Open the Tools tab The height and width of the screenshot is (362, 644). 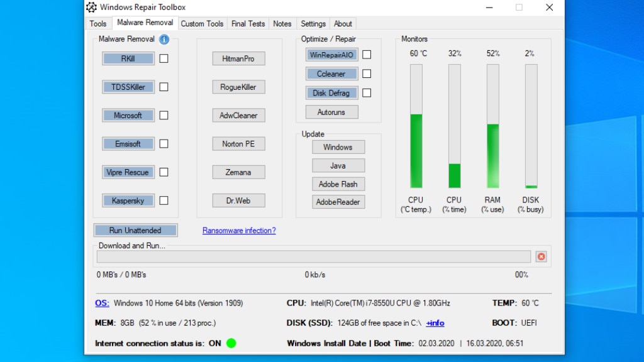coord(97,24)
